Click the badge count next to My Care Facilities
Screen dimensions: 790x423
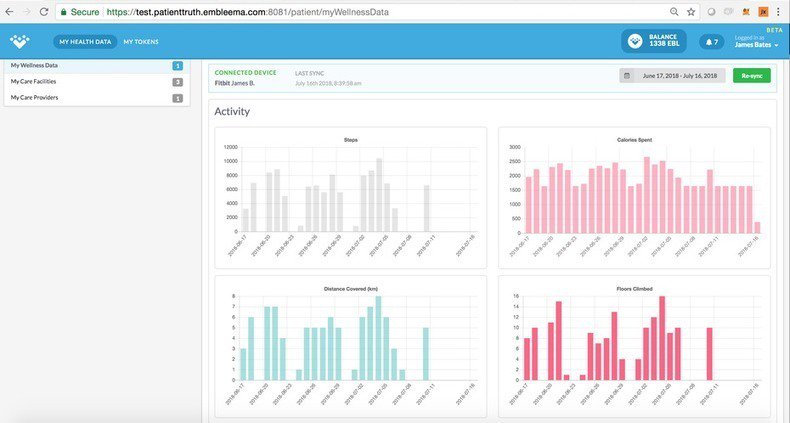(177, 82)
